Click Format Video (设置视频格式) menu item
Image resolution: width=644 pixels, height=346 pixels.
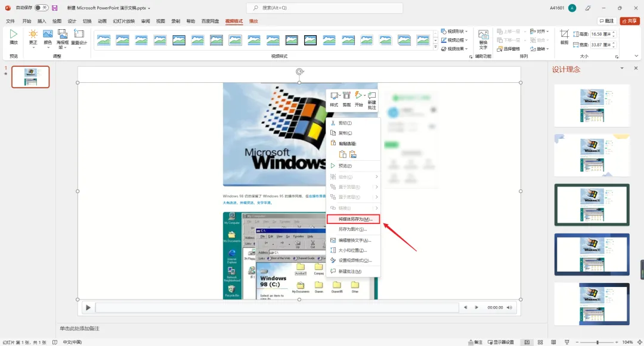(x=353, y=260)
